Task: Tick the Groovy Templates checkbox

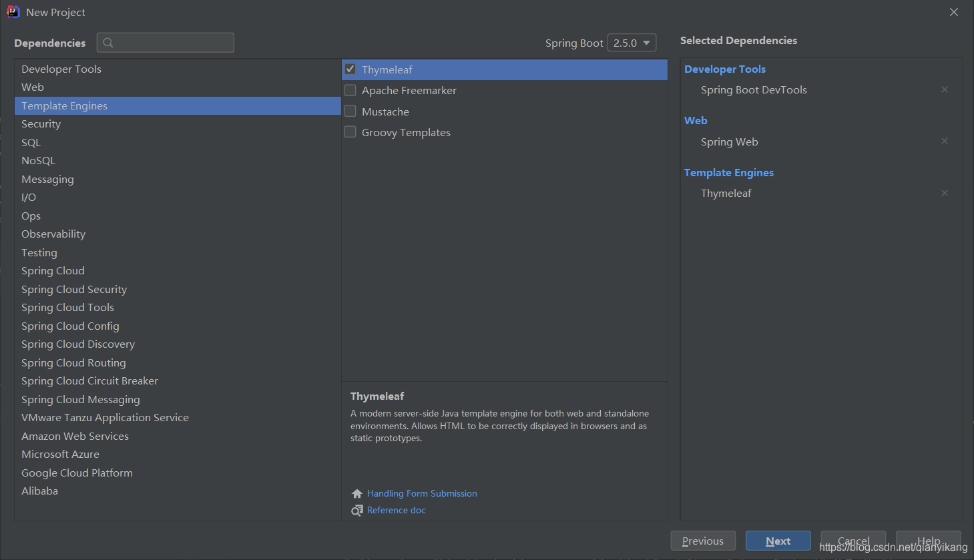Action: (x=350, y=132)
